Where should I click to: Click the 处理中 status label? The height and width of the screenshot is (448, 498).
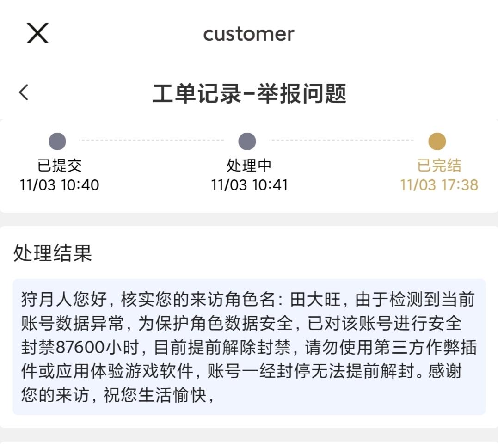[x=249, y=166]
